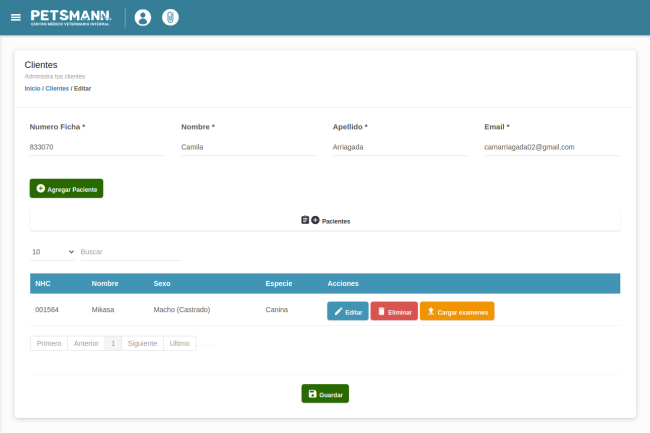
Task: Click the Email input field
Action: tap(552, 147)
